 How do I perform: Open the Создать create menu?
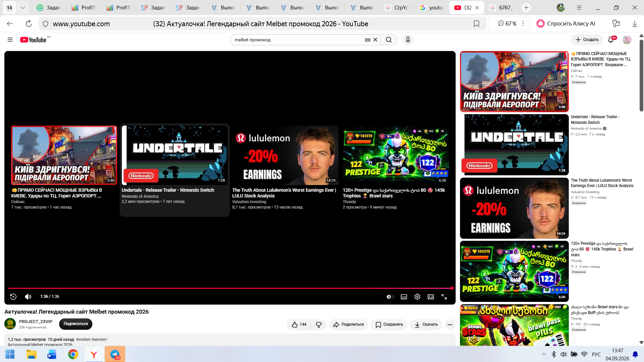coord(587,40)
